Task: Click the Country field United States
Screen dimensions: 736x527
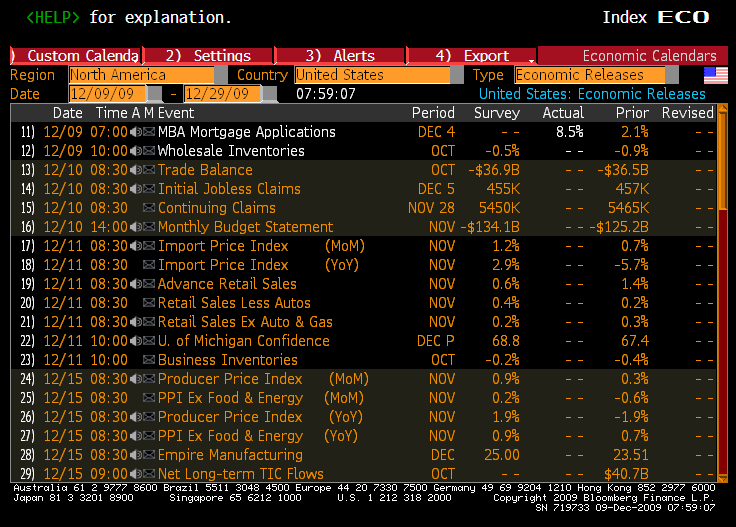Action: 373,75
